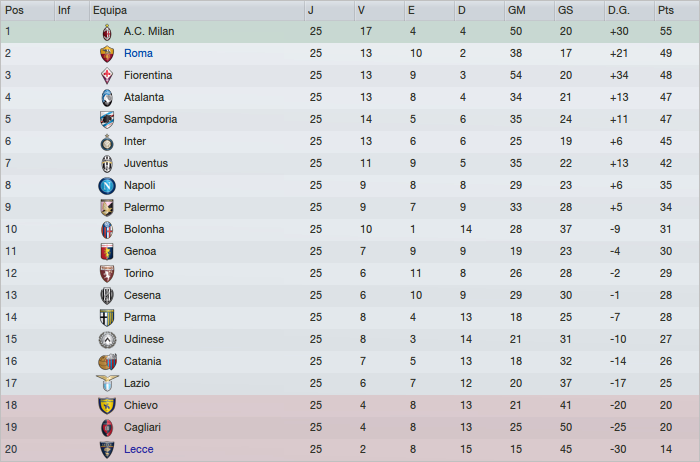Click the Roma club badge icon
Image resolution: width=700 pixels, height=462 pixels.
pyautogui.click(x=107, y=53)
